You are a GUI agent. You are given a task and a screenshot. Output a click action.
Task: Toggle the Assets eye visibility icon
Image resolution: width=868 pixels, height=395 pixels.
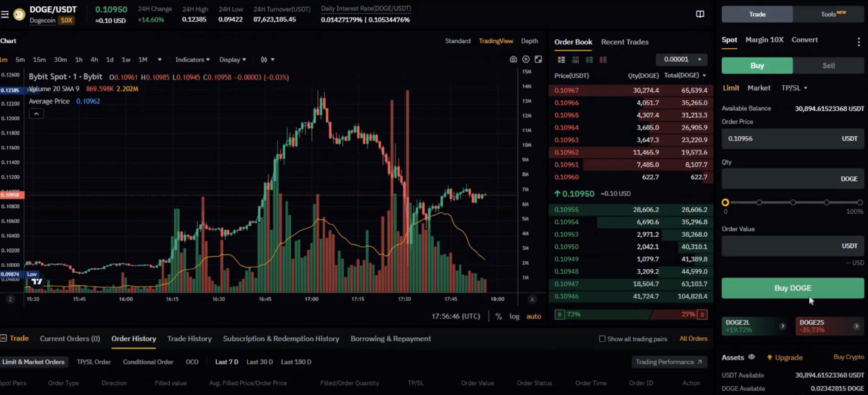751,357
